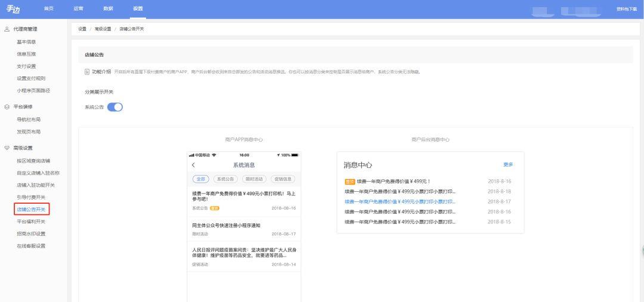Open 店铺入驻功能开关 in the sidebar

(36, 185)
